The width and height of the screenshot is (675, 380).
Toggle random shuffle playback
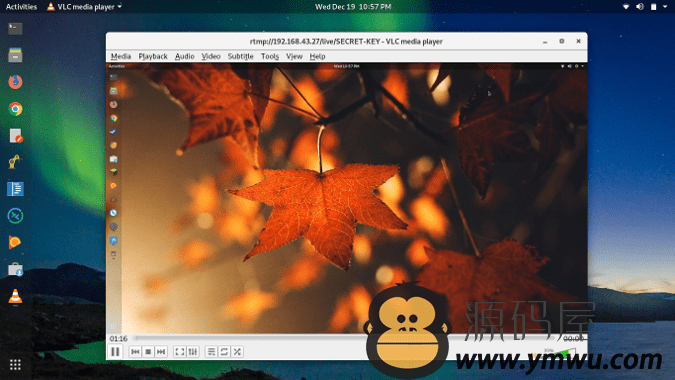click(237, 352)
